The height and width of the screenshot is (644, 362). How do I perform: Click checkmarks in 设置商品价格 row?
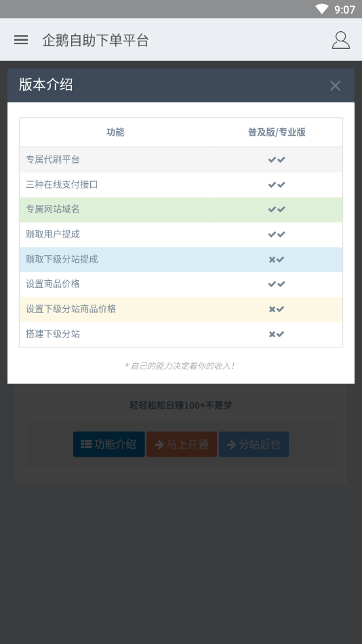click(x=277, y=284)
